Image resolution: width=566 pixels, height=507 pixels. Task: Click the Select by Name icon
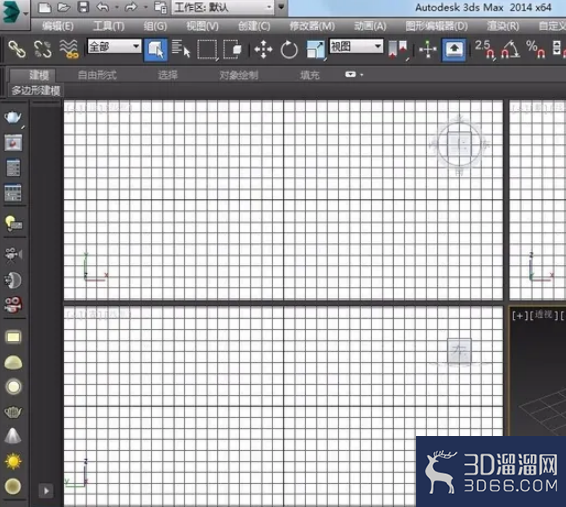[x=180, y=49]
